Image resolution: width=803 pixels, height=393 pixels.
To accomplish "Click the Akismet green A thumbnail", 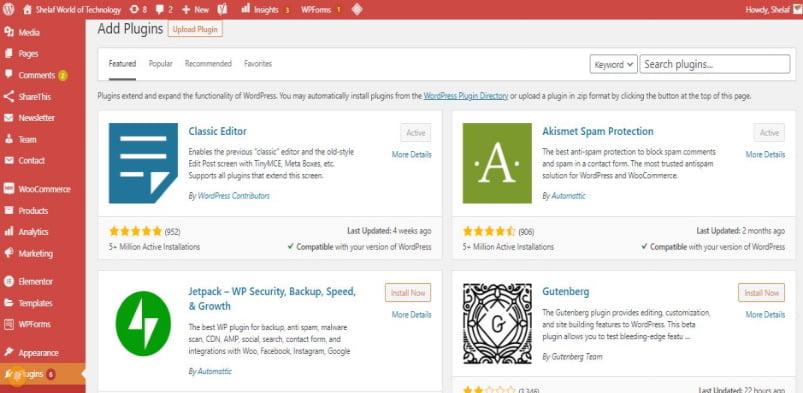I will point(497,163).
